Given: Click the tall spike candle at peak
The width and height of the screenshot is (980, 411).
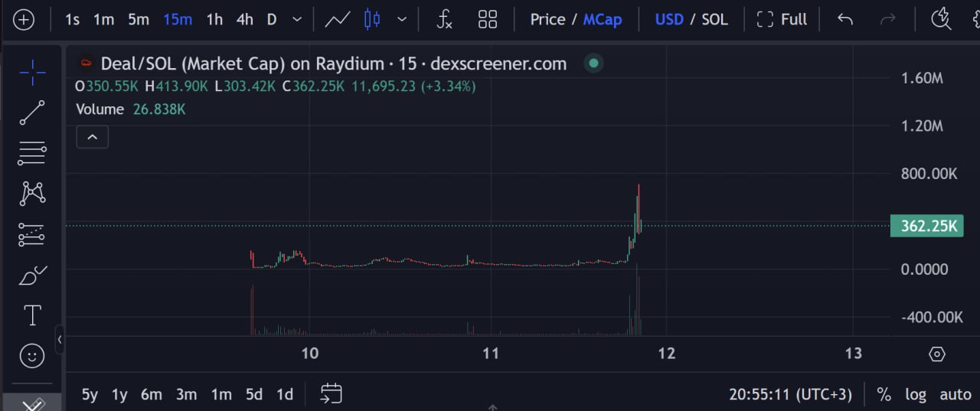Looking at the screenshot, I should (x=639, y=208).
